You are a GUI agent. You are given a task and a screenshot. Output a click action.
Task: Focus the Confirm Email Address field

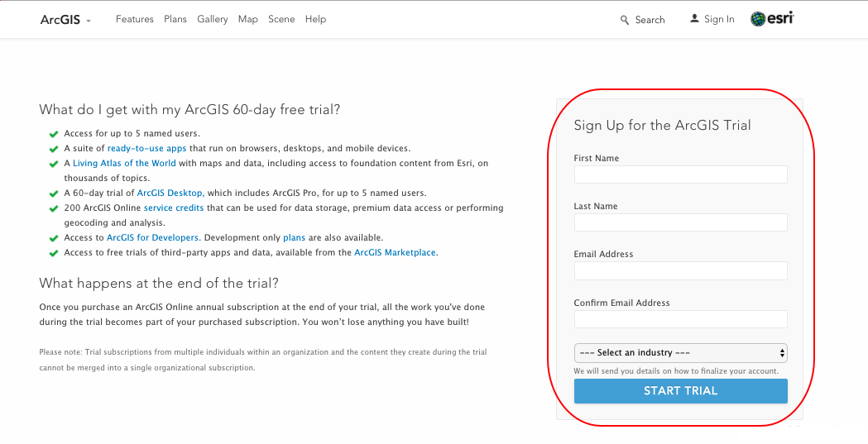coord(680,319)
